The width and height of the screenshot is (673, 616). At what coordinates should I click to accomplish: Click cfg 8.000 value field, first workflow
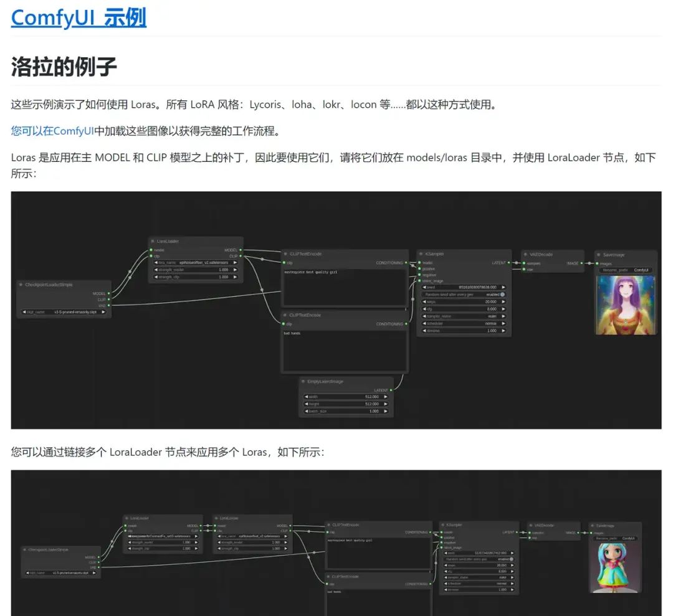point(464,309)
